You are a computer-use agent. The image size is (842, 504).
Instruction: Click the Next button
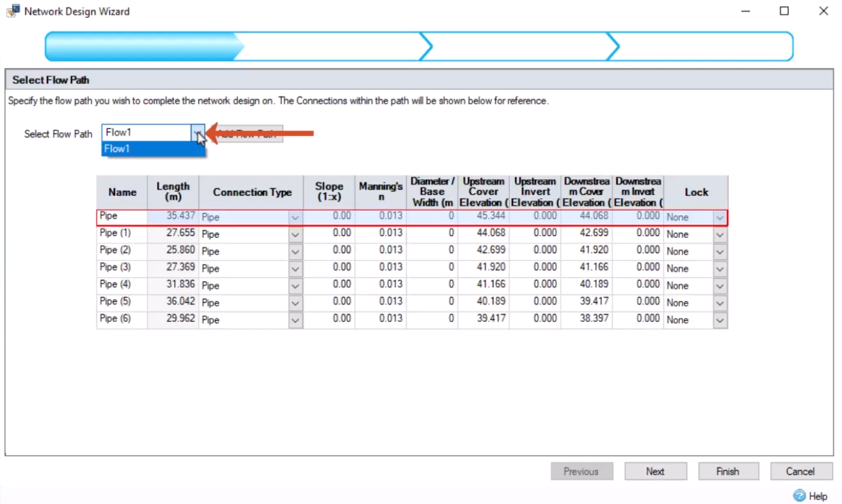(x=655, y=471)
